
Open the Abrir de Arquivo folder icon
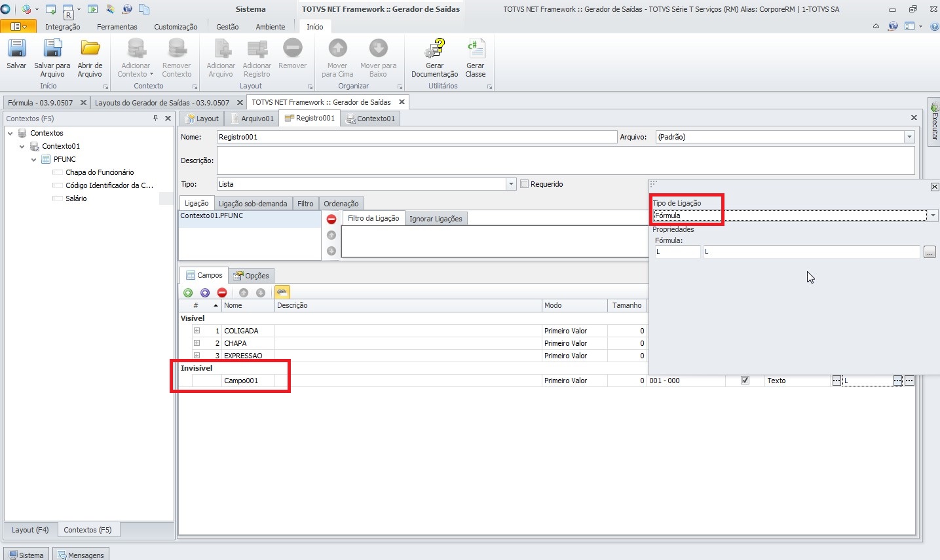click(x=90, y=48)
